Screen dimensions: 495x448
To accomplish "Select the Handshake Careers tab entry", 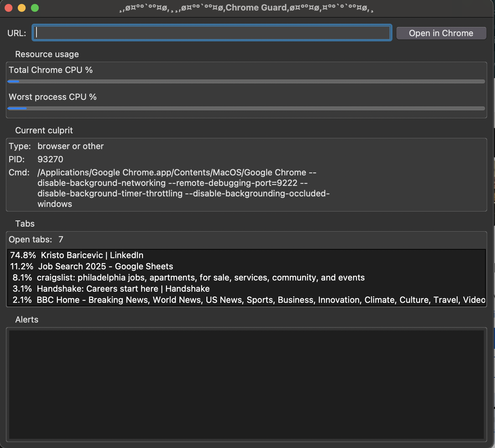I will coord(123,289).
